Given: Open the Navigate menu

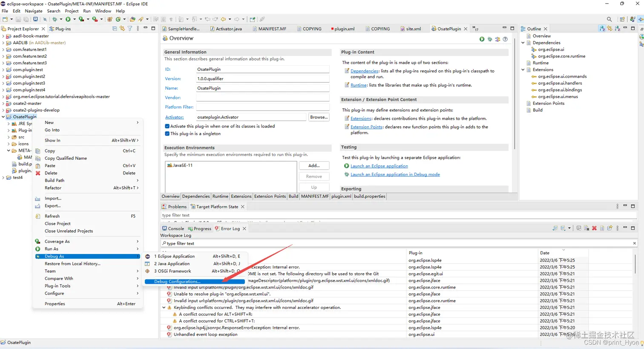Looking at the screenshot, I should [34, 11].
